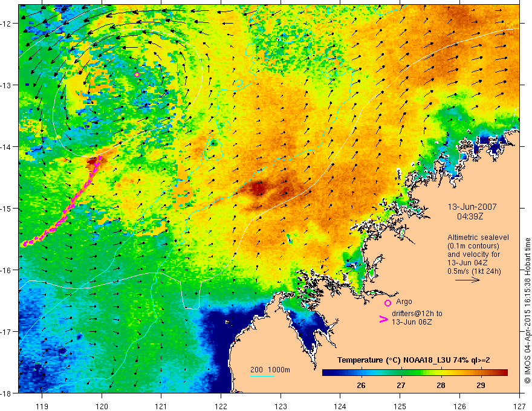Click the '(0.1m contours)' text
This screenshot has width=532, height=411.
tap(473, 246)
